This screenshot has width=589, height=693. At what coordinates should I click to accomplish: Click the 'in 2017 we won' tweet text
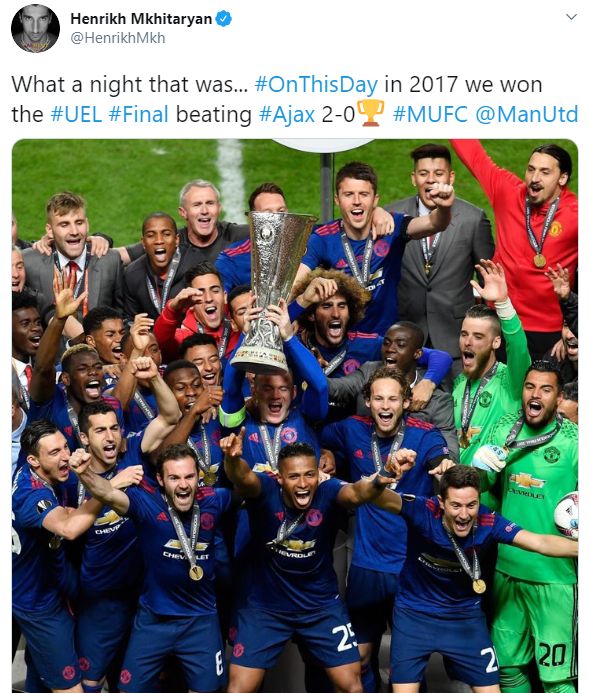(463, 84)
